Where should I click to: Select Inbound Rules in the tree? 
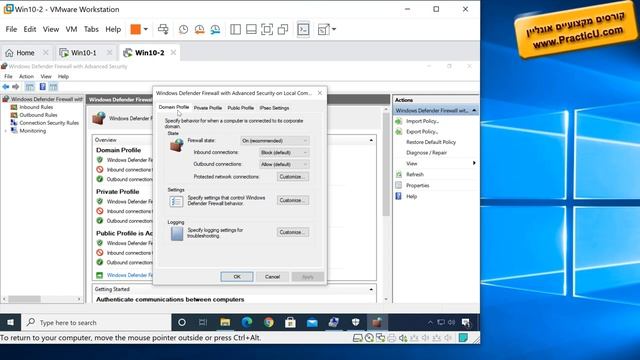coord(36,107)
